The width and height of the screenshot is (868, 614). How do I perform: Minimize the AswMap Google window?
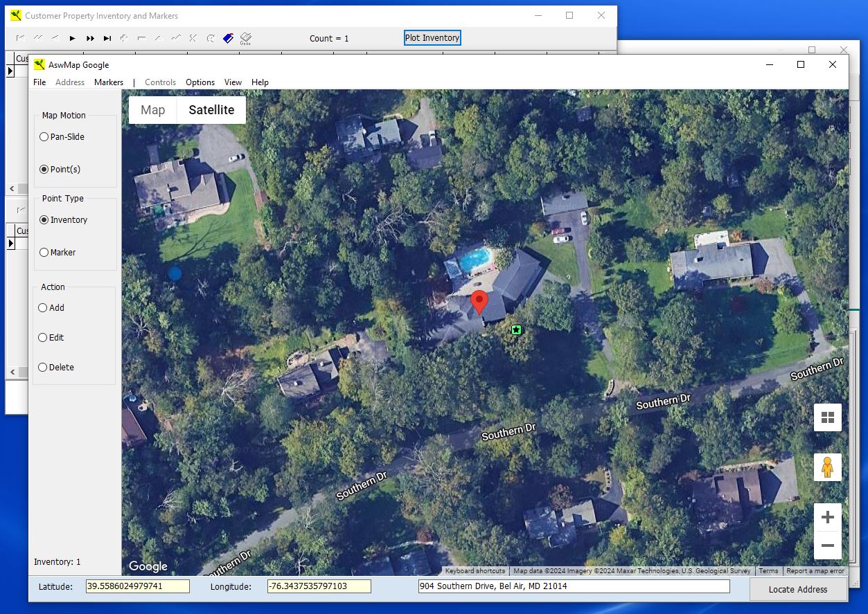(770, 64)
